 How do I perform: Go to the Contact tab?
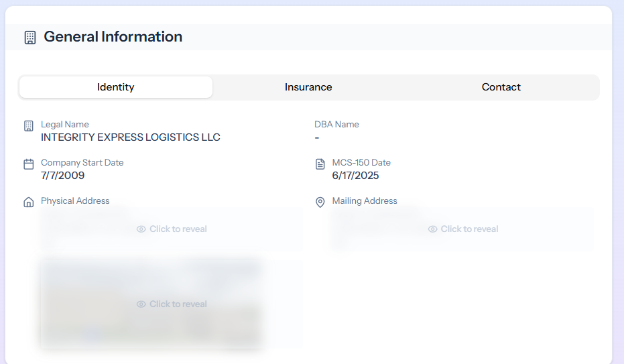point(501,87)
